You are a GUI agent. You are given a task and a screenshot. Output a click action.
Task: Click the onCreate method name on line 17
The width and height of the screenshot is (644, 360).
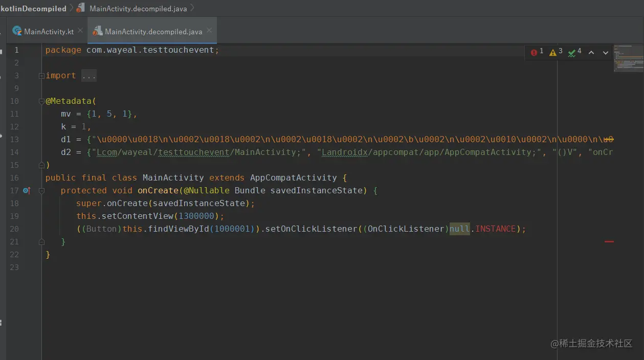click(158, 191)
